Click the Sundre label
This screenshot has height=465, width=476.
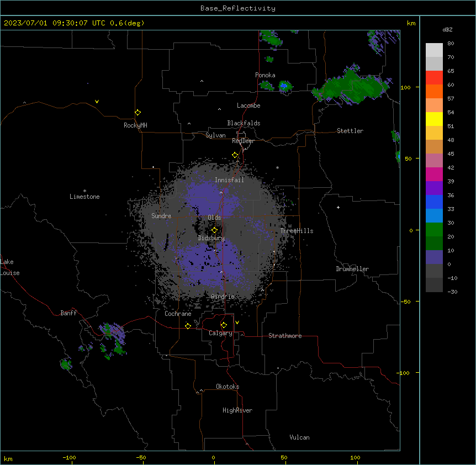[x=161, y=216]
